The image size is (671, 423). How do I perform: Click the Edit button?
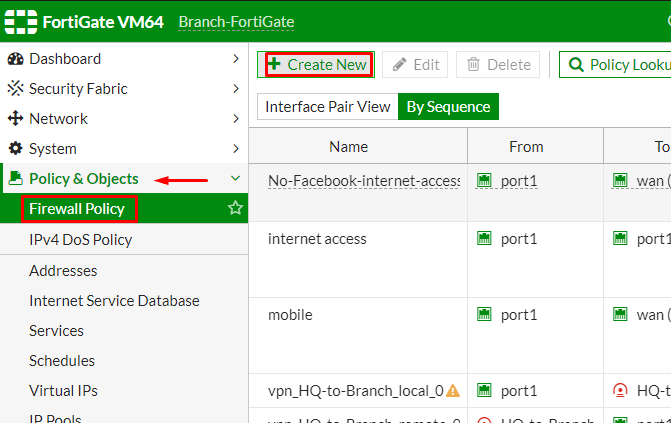click(x=415, y=65)
